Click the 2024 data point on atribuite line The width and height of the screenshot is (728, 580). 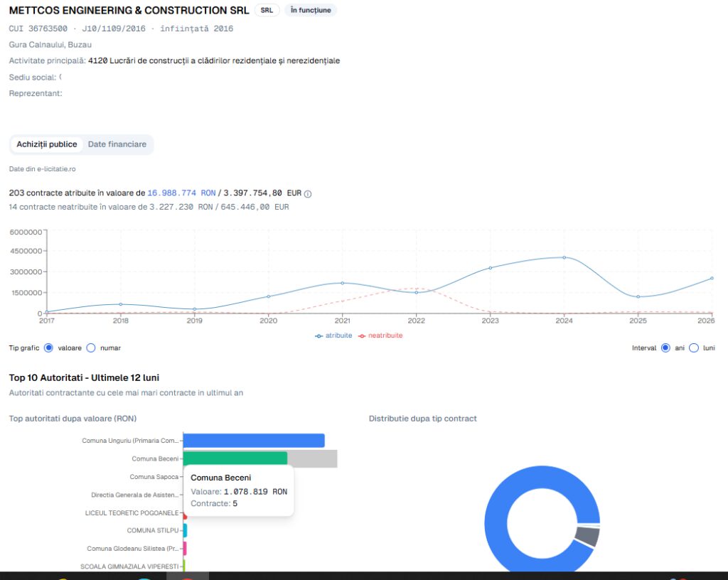click(x=564, y=257)
